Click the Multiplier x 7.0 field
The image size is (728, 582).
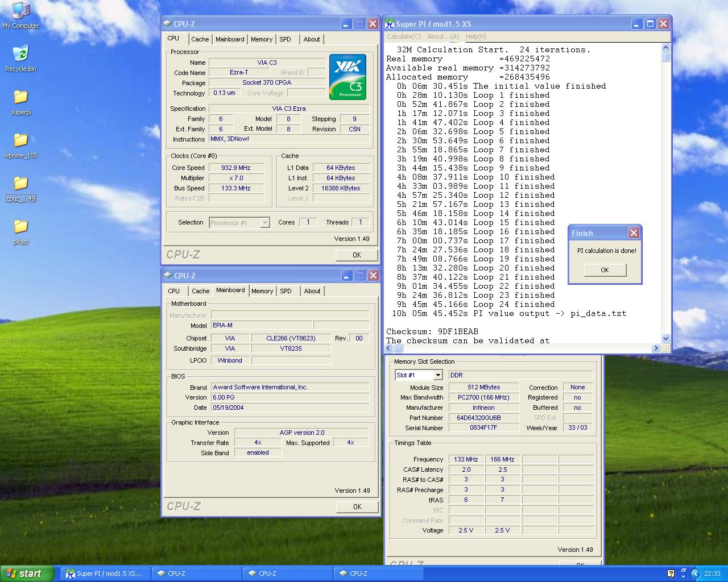click(236, 178)
